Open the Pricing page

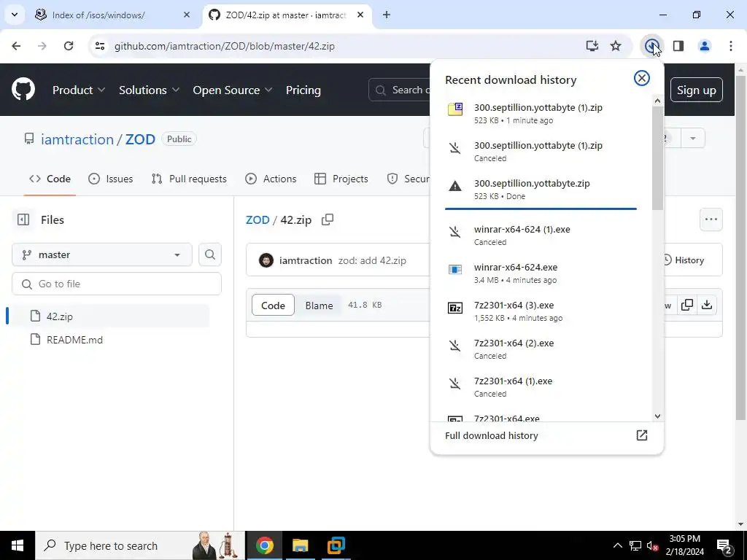click(x=303, y=90)
